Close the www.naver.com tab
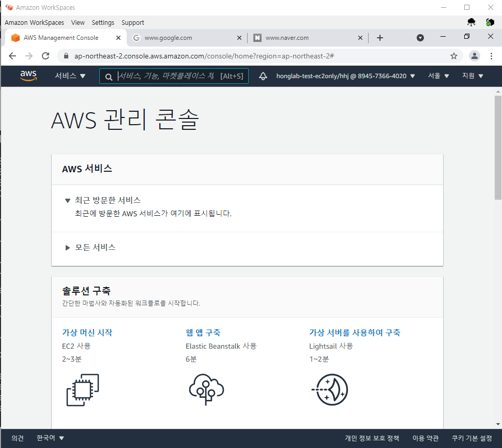 tap(360, 38)
